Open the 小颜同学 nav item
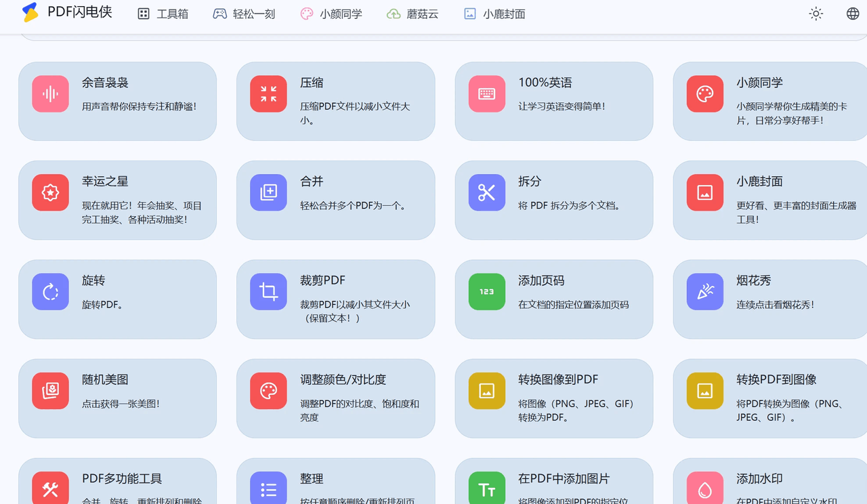Viewport: 867px width, 504px height. [331, 14]
